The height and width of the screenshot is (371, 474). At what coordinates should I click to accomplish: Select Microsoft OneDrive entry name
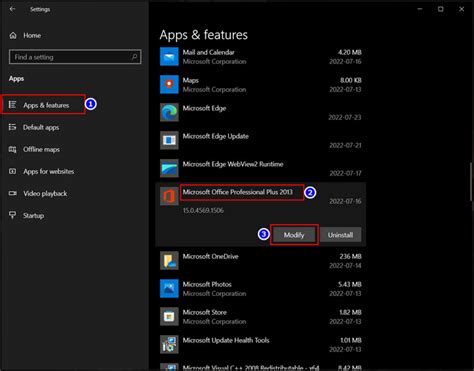pyautogui.click(x=211, y=256)
